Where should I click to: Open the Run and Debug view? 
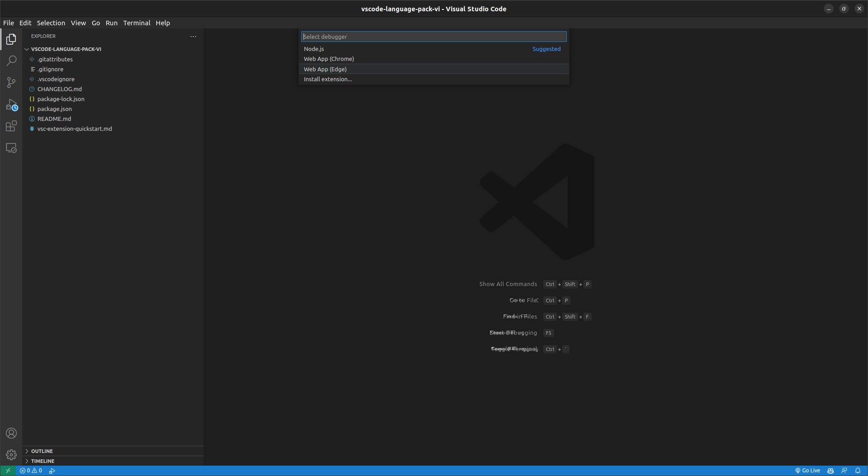tap(11, 105)
